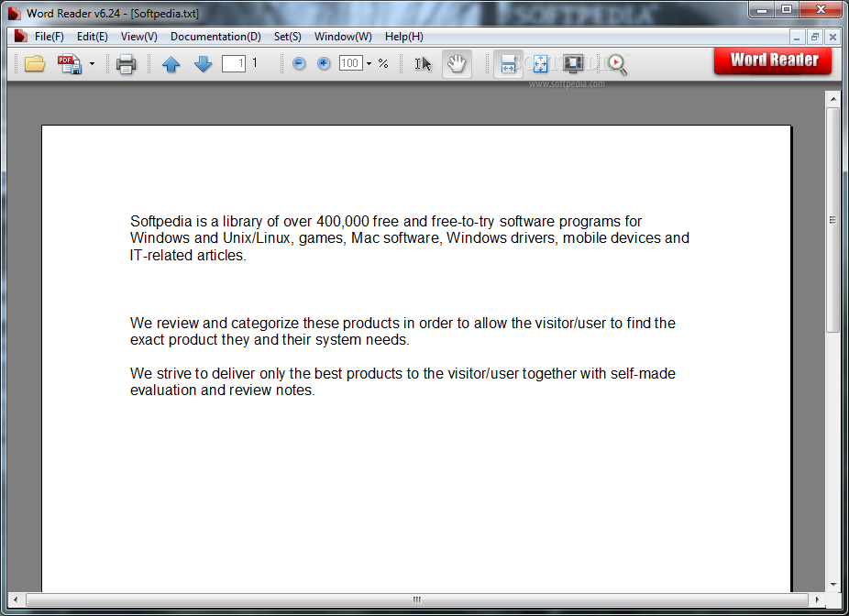Click the app icon in title bar
849x616 pixels.
tap(15, 13)
